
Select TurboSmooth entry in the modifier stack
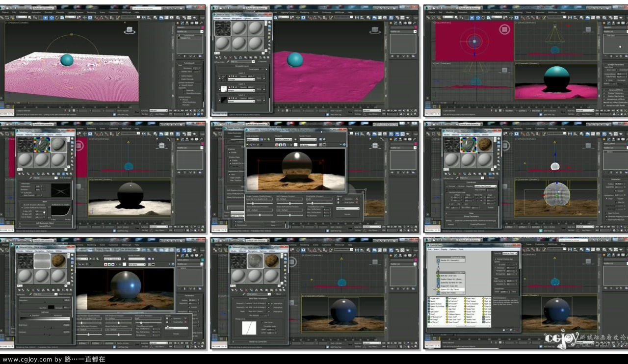tap(189, 35)
